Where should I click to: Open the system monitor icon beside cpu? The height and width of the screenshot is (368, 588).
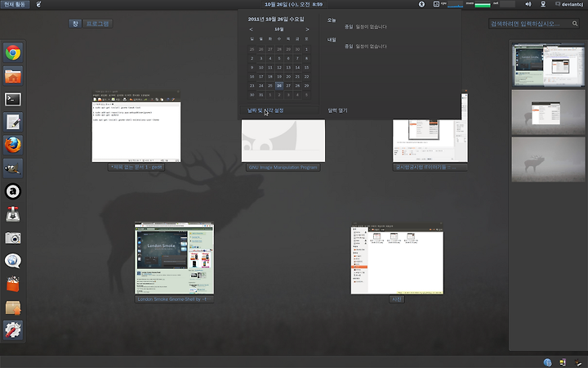click(436, 4)
